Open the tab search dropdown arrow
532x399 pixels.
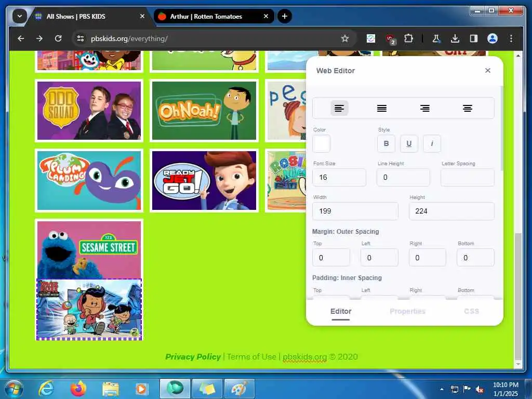coord(20,16)
